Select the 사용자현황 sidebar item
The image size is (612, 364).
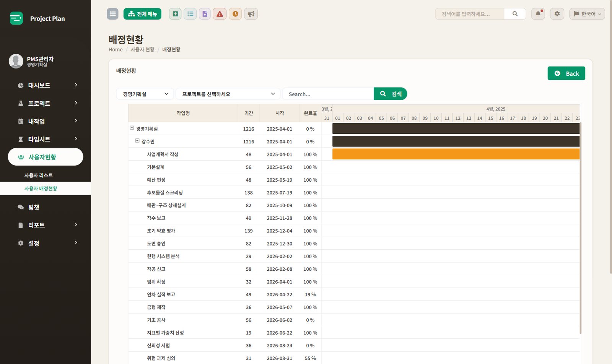[46, 157]
